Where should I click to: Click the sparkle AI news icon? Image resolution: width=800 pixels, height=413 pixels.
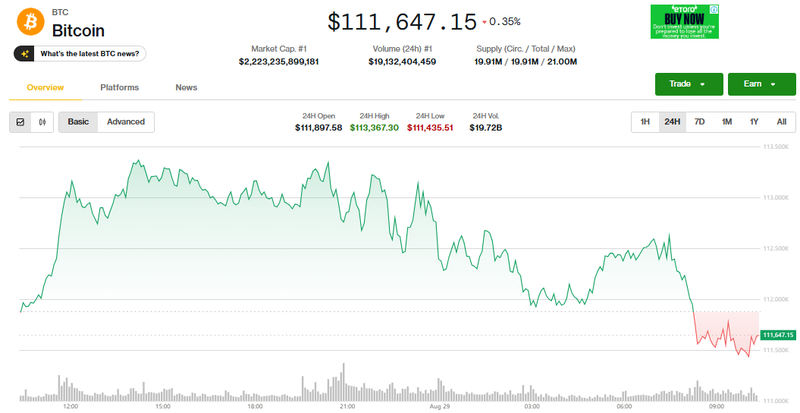28,53
